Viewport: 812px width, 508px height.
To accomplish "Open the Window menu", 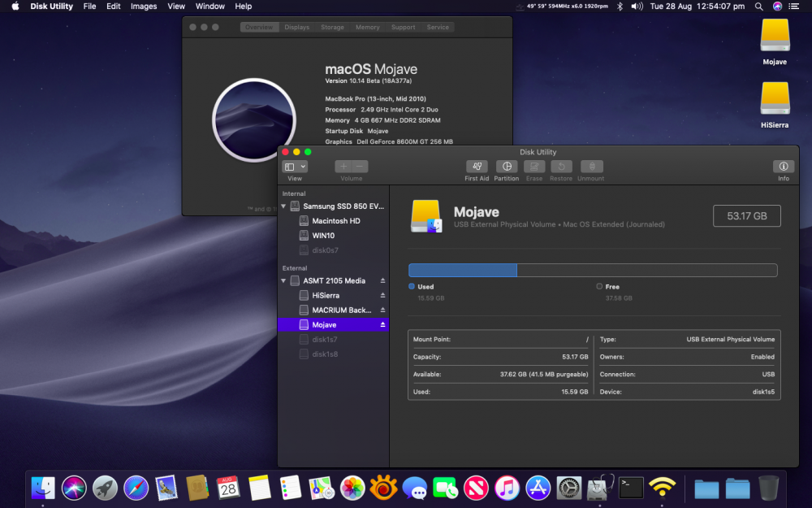I will [x=209, y=7].
